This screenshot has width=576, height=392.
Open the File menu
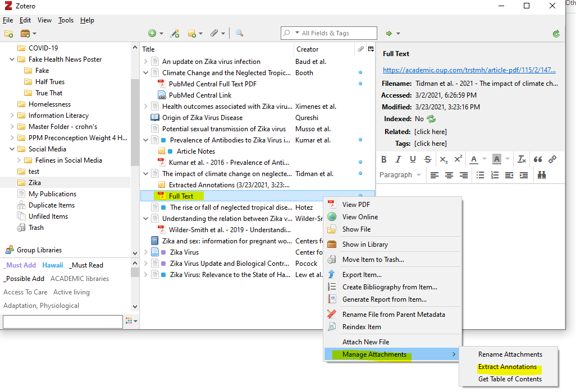coord(8,20)
